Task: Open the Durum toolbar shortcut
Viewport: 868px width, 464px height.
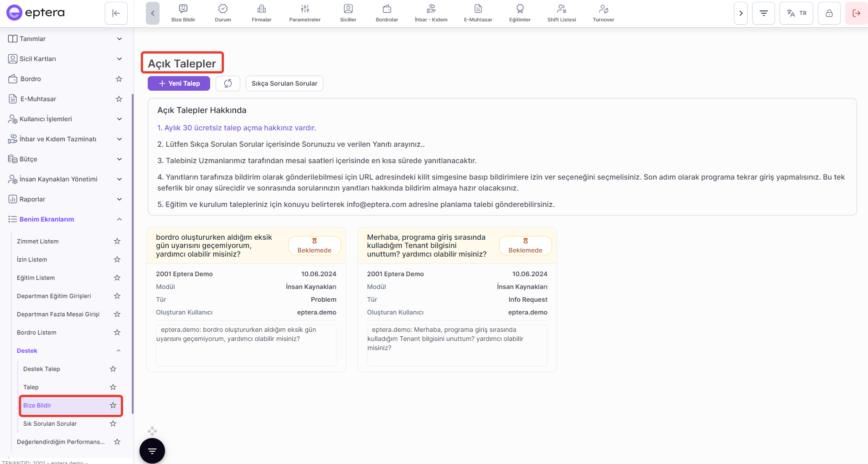Action: click(222, 13)
